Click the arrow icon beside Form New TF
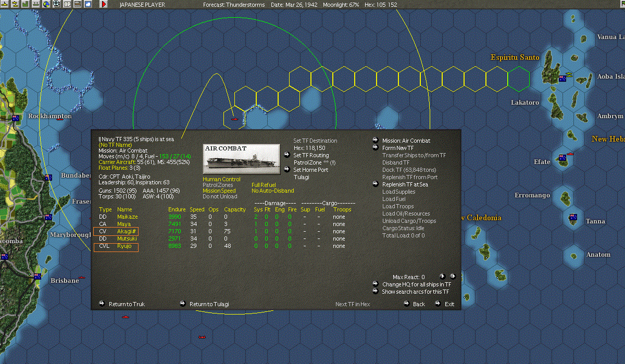Screen dimensions: 625x364 click(x=375, y=147)
